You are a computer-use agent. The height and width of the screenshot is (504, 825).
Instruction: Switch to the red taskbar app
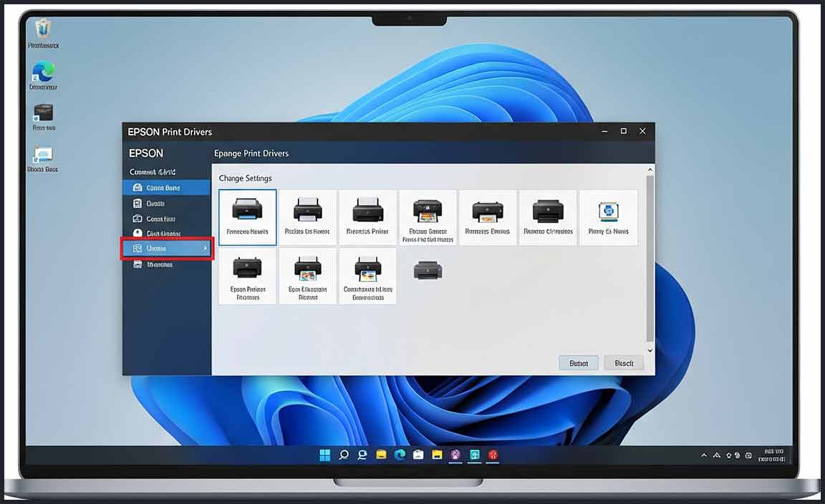tap(493, 455)
